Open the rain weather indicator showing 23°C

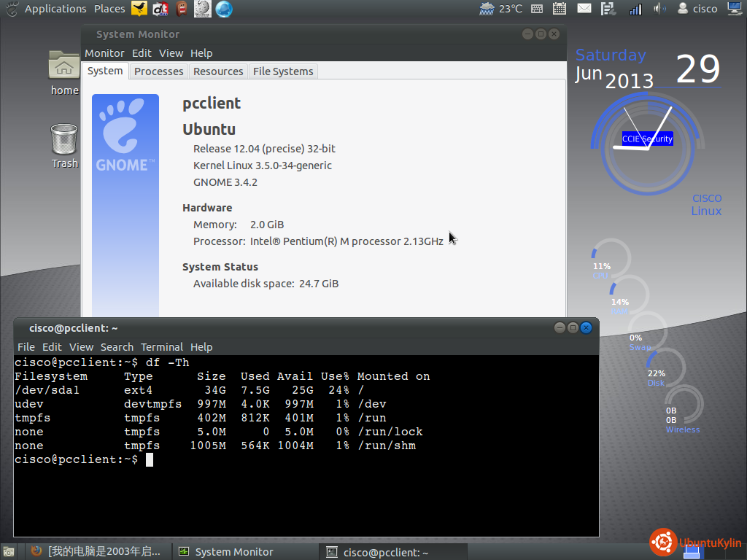point(500,9)
